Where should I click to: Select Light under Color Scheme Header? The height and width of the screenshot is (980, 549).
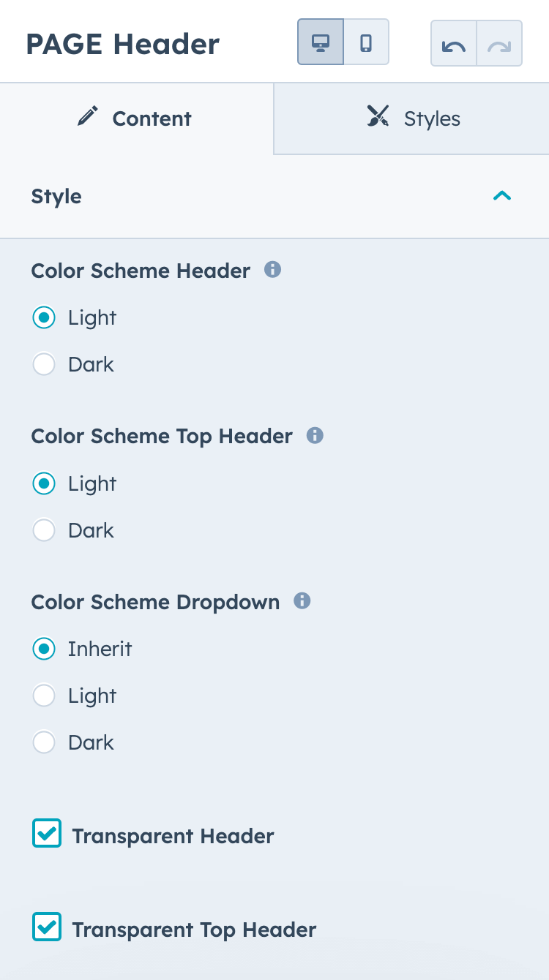44,317
